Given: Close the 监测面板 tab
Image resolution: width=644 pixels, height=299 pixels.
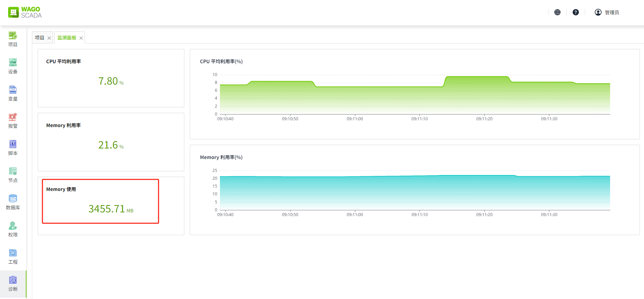Looking at the screenshot, I should pyautogui.click(x=81, y=38).
